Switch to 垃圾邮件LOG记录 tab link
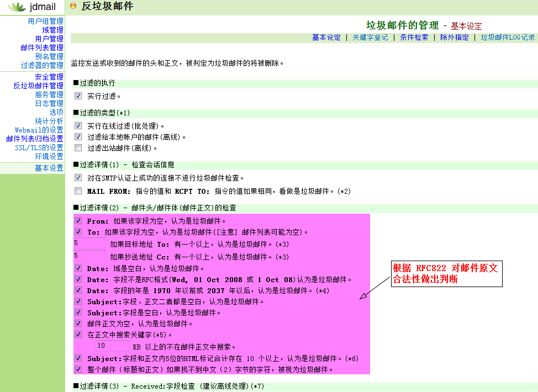Image resolution: width=538 pixels, height=392 pixels. 508,38
